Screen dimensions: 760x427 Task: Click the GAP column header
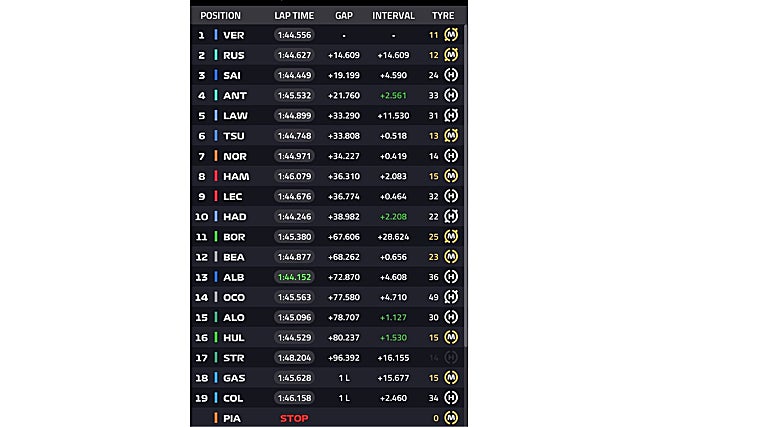[x=344, y=16]
